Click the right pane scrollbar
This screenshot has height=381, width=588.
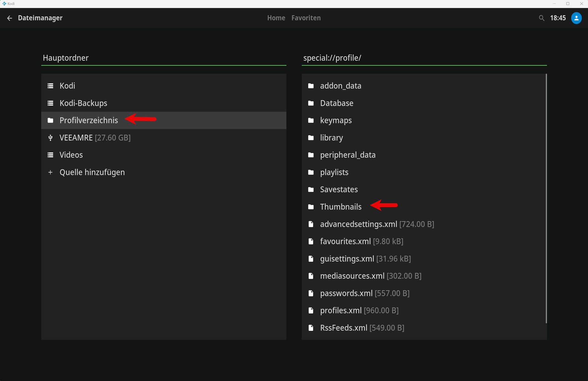pyautogui.click(x=546, y=198)
